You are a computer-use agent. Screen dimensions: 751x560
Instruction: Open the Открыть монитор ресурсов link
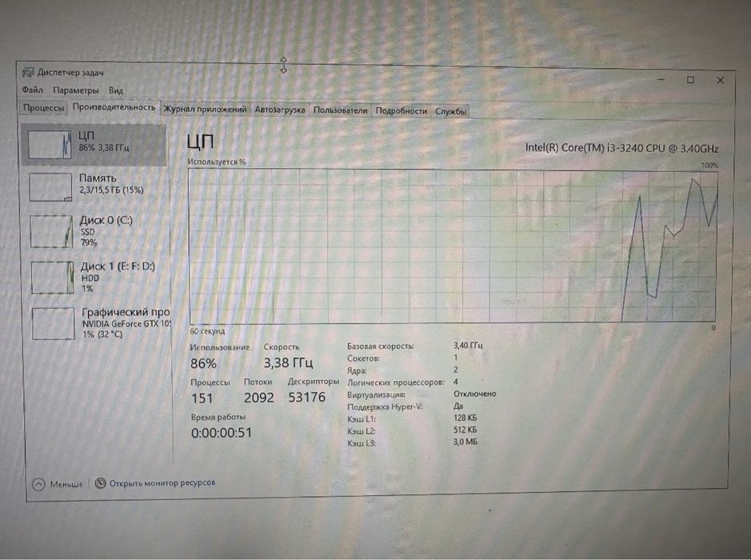click(162, 483)
